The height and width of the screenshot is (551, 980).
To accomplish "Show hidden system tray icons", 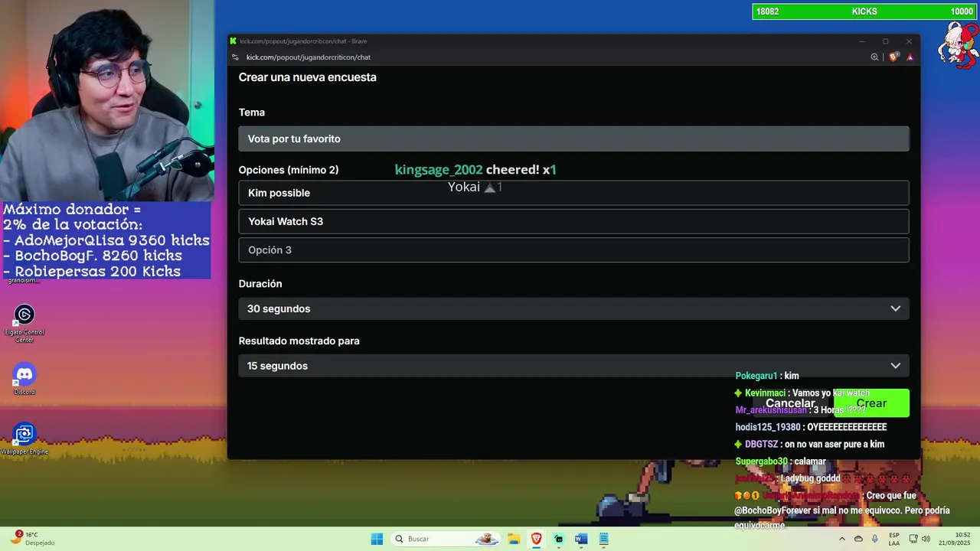I will 842,539.
